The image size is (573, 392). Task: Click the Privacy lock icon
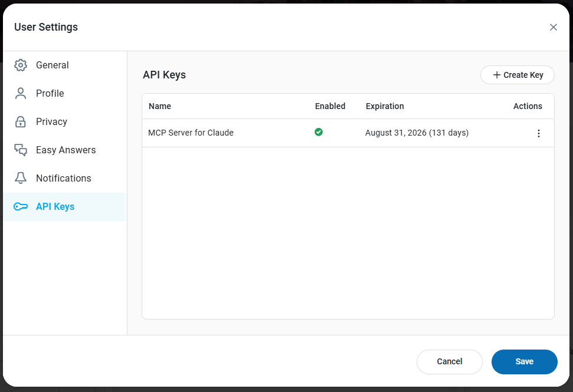tap(21, 121)
